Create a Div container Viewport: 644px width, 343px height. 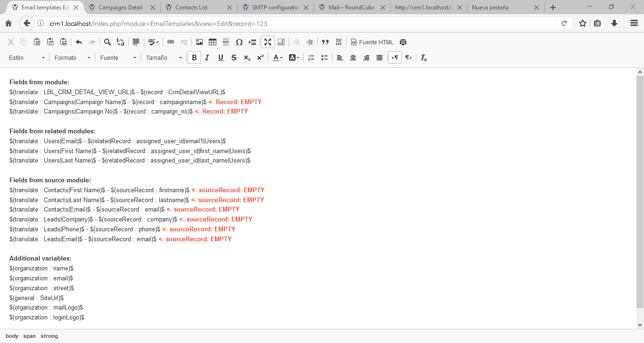point(339,42)
